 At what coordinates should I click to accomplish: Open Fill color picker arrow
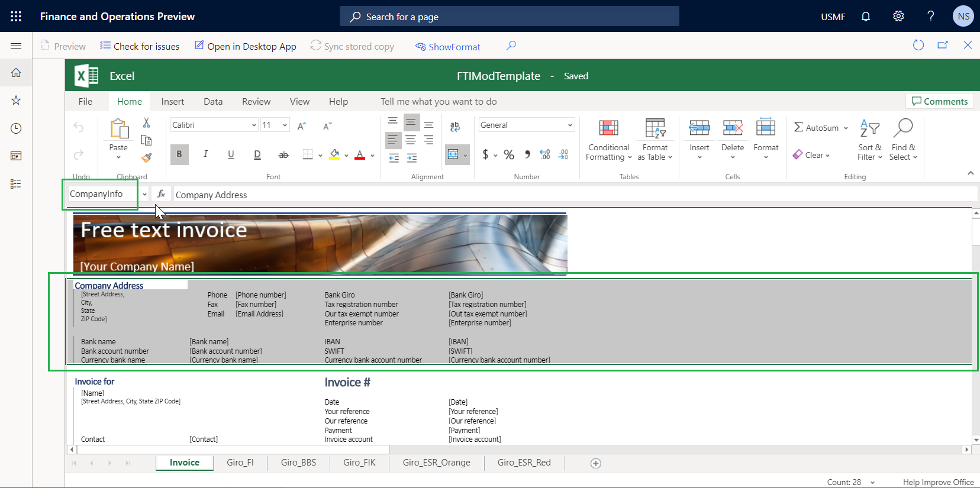346,156
